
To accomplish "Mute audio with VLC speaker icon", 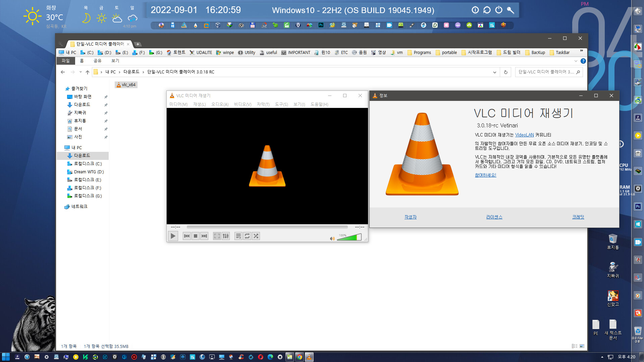I will (x=332, y=238).
